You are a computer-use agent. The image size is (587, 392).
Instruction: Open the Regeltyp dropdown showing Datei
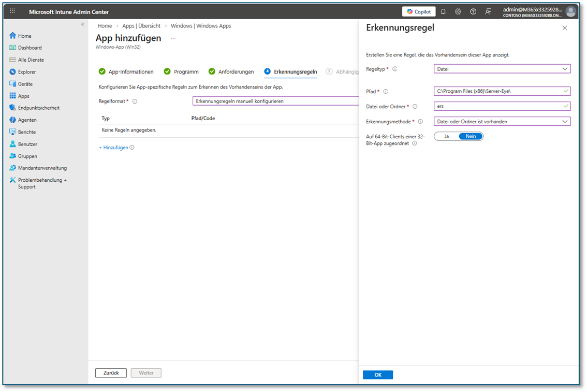click(502, 69)
